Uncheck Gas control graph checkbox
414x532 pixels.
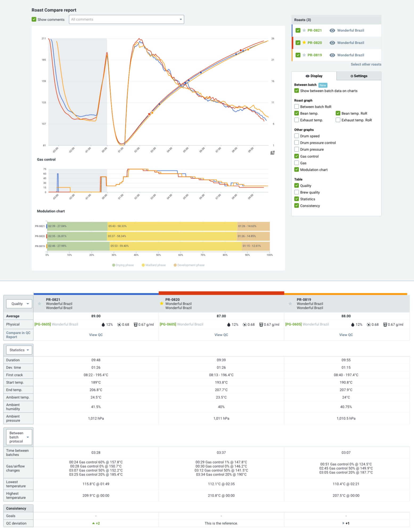296,156
